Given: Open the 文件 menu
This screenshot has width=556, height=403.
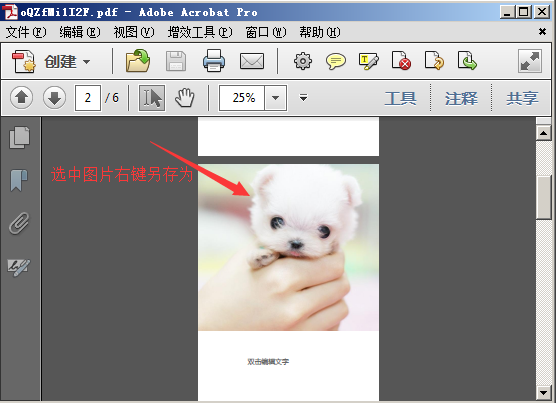Looking at the screenshot, I should (x=26, y=32).
